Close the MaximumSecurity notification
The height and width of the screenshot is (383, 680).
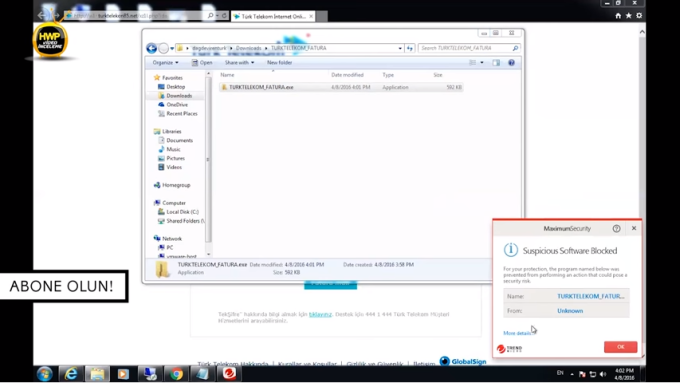click(634, 228)
